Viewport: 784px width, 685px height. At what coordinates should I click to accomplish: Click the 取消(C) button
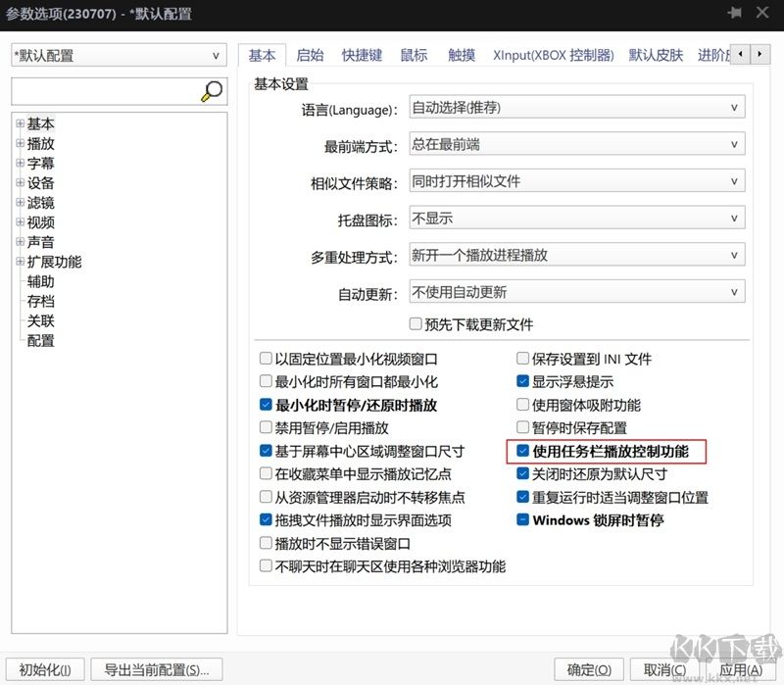pos(665,669)
